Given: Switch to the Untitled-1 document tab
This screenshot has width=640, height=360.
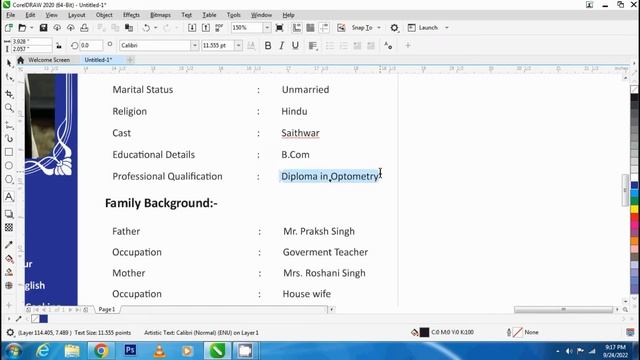Looking at the screenshot, I should [98, 60].
